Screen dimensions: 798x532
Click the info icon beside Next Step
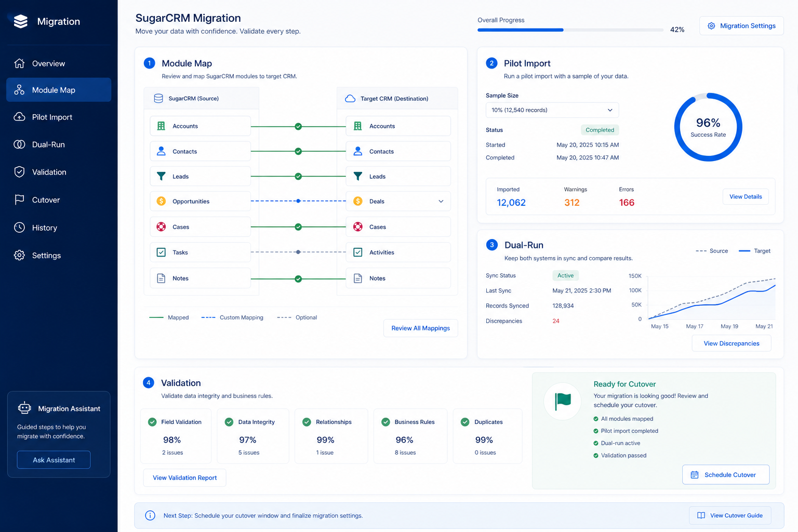tap(150, 515)
